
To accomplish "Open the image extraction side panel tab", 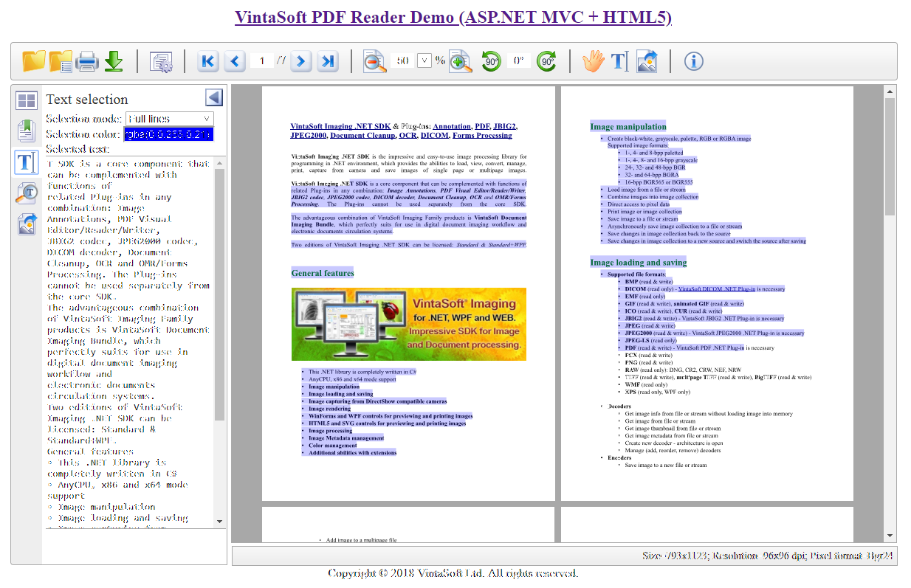I will (27, 224).
